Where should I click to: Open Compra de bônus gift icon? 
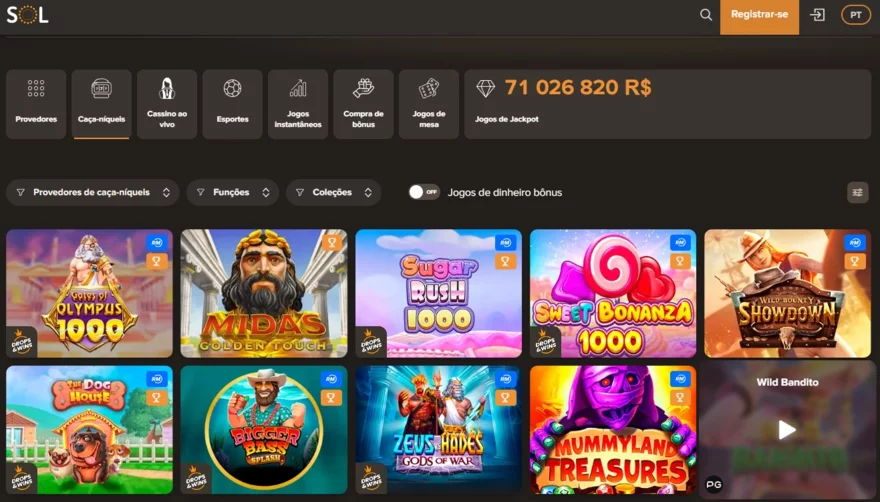[x=363, y=88]
